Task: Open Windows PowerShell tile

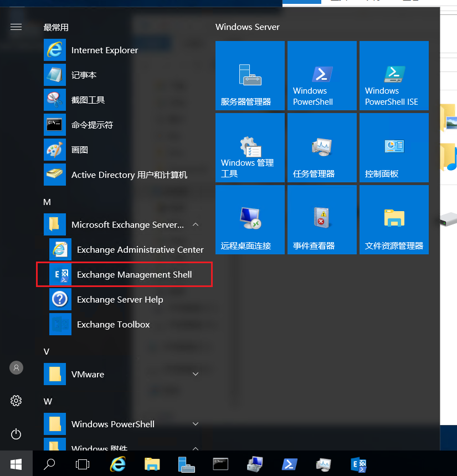Action: click(x=322, y=75)
